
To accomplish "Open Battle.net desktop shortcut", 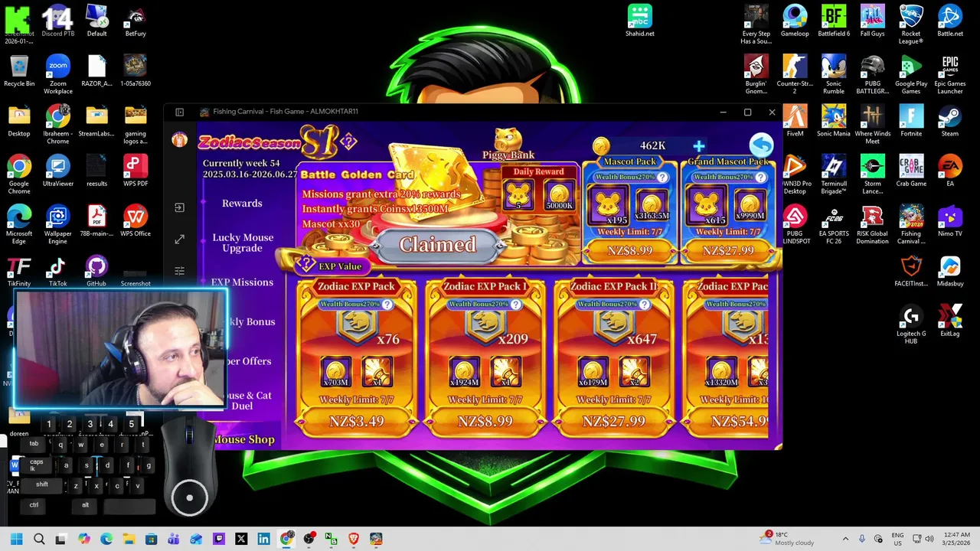I will coord(950,21).
